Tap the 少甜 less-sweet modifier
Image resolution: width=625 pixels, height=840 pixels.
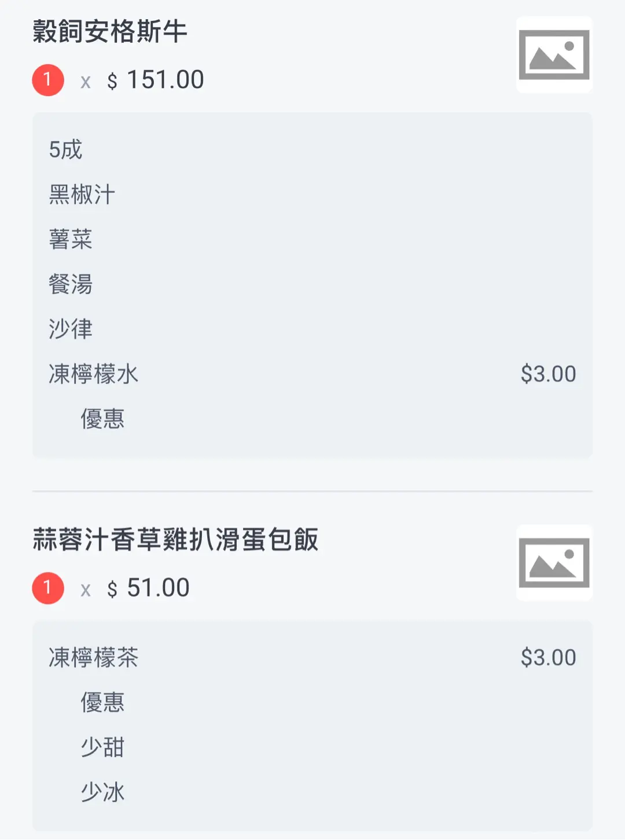[102, 747]
